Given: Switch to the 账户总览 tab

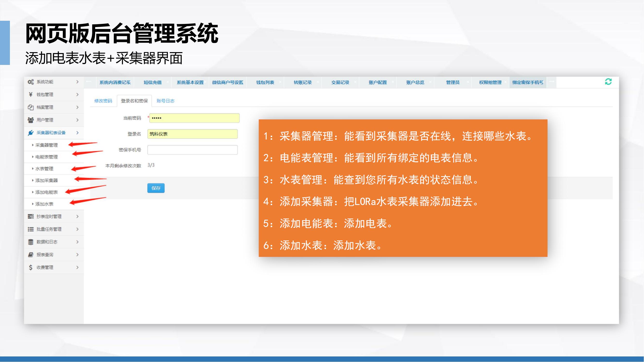Looking at the screenshot, I should 415,83.
